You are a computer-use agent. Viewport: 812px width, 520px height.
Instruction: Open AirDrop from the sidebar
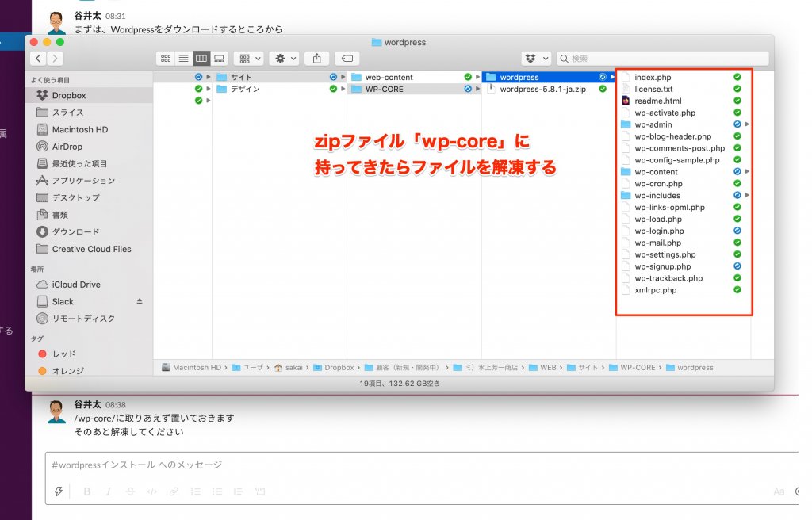[x=67, y=147]
